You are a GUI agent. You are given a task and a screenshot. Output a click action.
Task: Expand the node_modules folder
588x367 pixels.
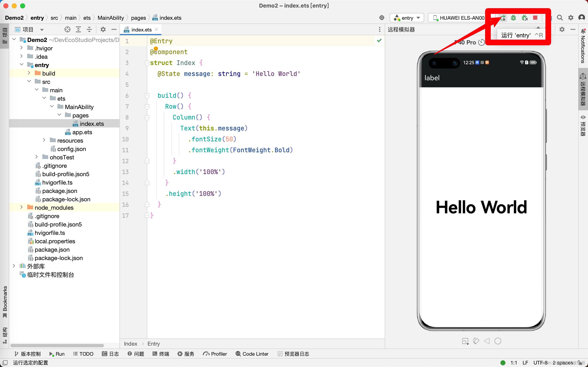[x=21, y=207]
